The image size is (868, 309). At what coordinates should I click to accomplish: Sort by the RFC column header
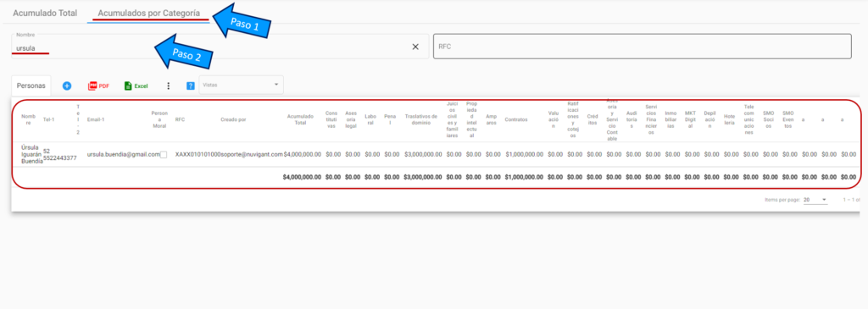point(180,119)
